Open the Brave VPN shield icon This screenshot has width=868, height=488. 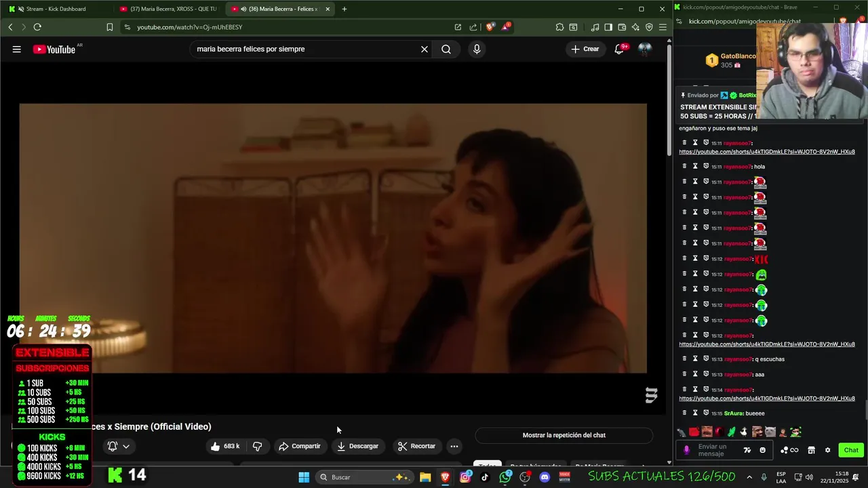pos(649,27)
